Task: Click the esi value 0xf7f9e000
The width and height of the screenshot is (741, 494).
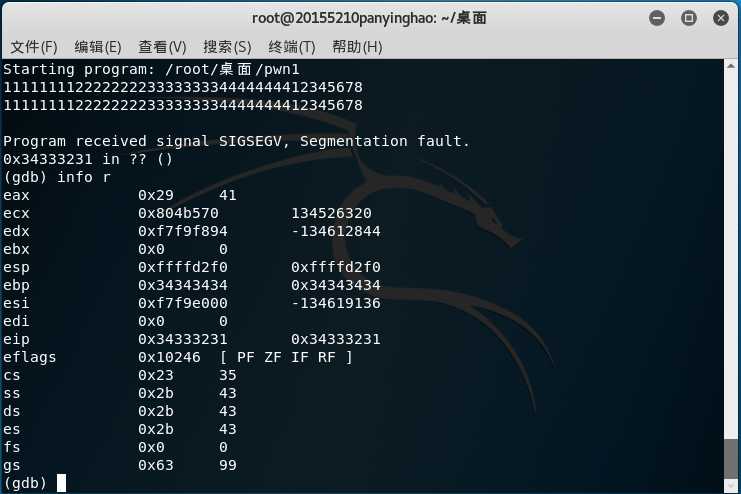Action: point(182,303)
